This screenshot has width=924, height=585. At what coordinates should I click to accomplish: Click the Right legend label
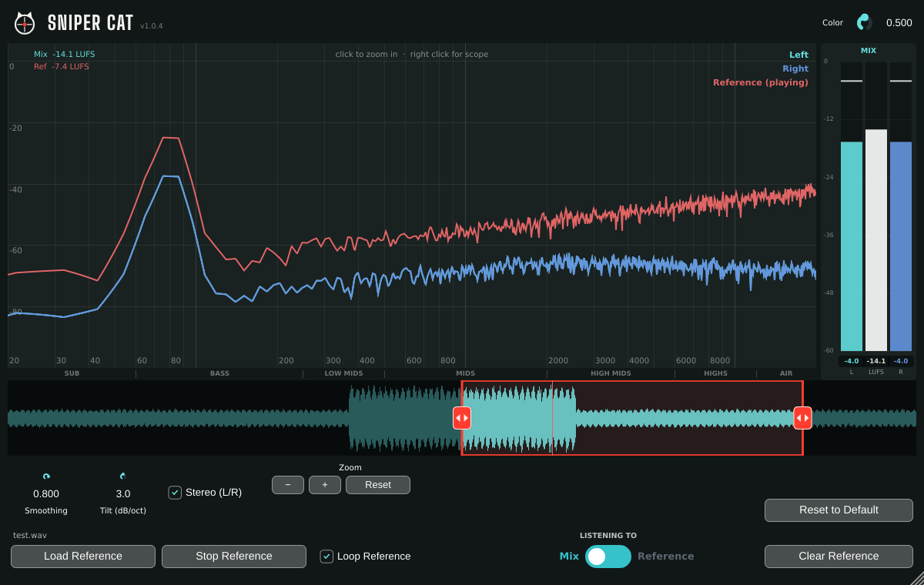pos(795,69)
